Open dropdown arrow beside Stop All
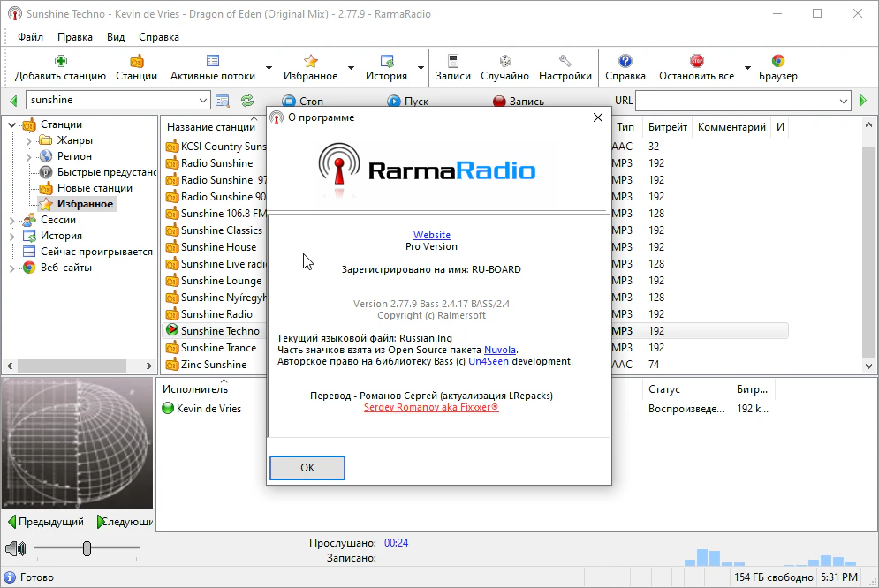The height and width of the screenshot is (588, 879). click(x=747, y=68)
